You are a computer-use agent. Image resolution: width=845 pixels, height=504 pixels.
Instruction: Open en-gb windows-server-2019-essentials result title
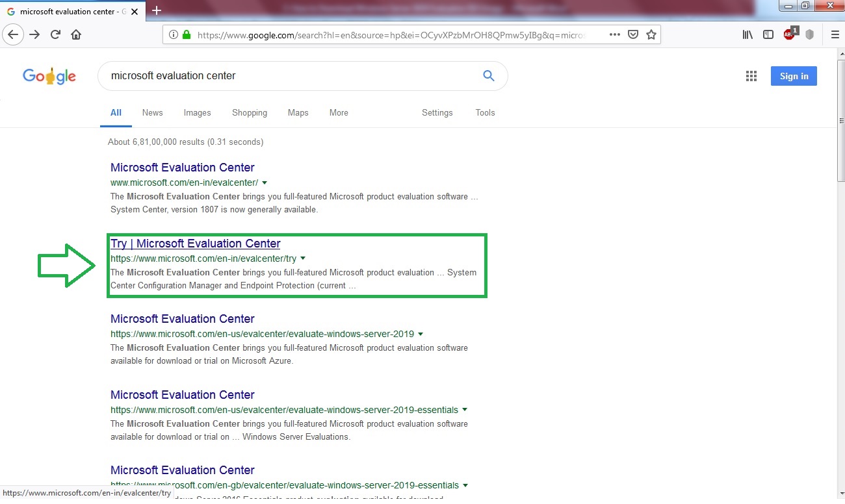tap(182, 470)
